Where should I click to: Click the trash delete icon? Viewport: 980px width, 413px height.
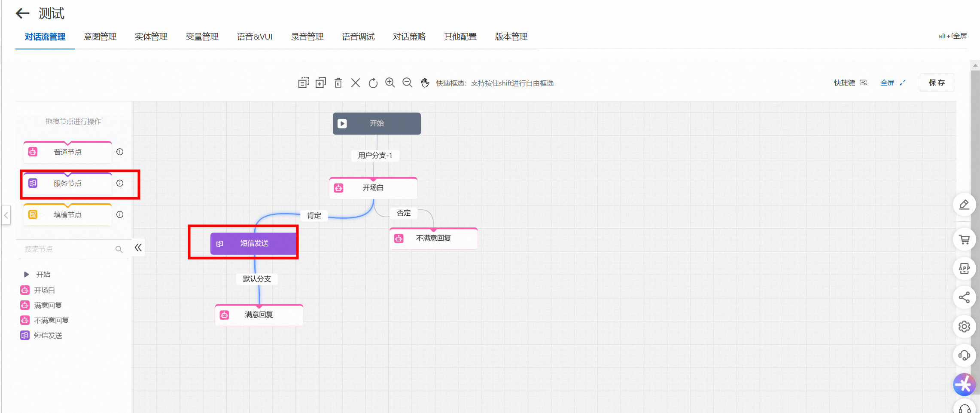[x=338, y=83]
